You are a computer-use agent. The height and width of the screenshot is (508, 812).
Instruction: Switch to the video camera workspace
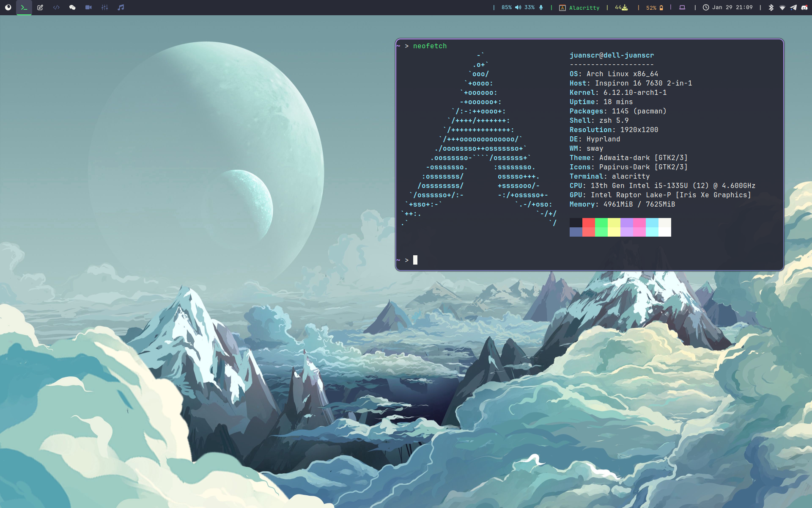pos(88,7)
